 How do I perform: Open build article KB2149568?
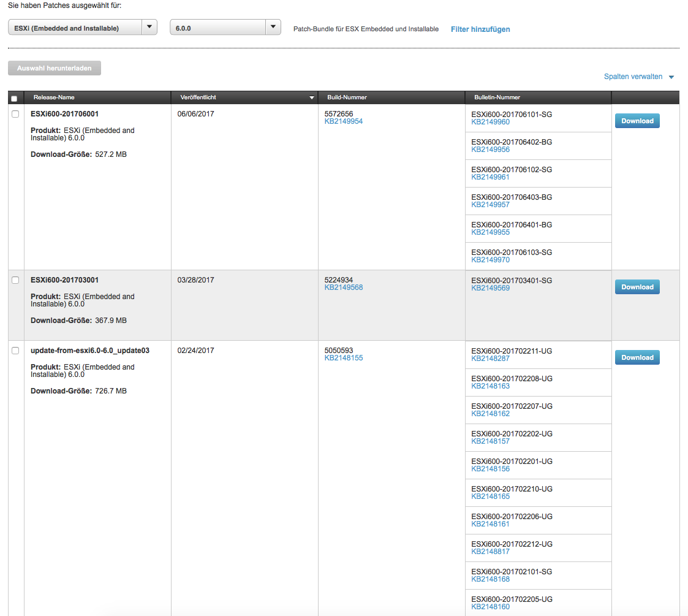tap(343, 287)
